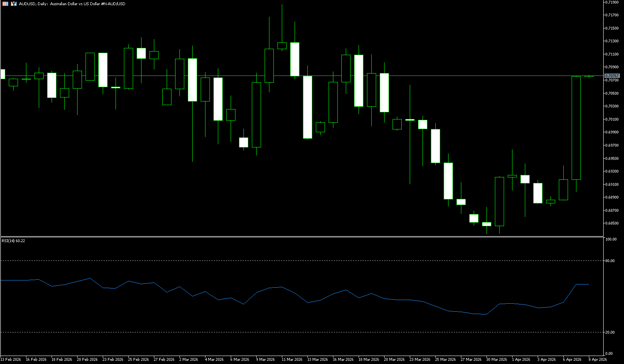Click the 30 Mar 2026 time axis label
Image resolution: width=624 pixels, height=364 pixels.
(496, 360)
